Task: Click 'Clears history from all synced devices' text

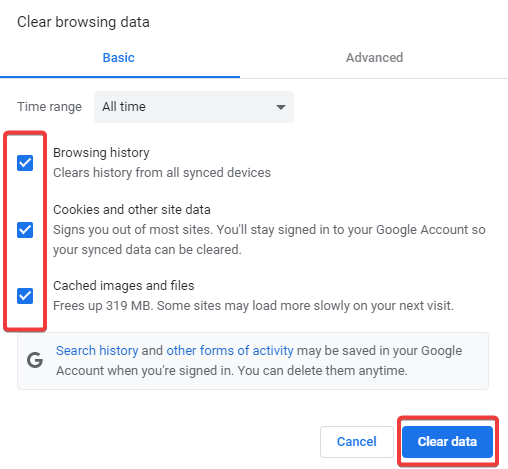Action: (162, 173)
